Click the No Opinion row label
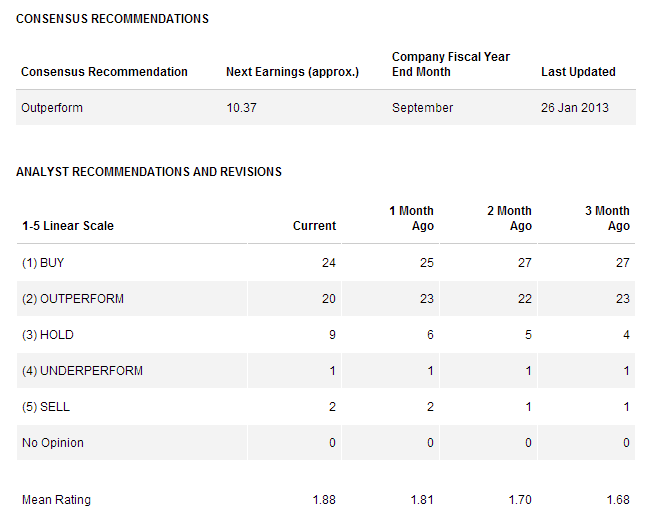Viewport: 645px width, 519px height. tap(53, 443)
